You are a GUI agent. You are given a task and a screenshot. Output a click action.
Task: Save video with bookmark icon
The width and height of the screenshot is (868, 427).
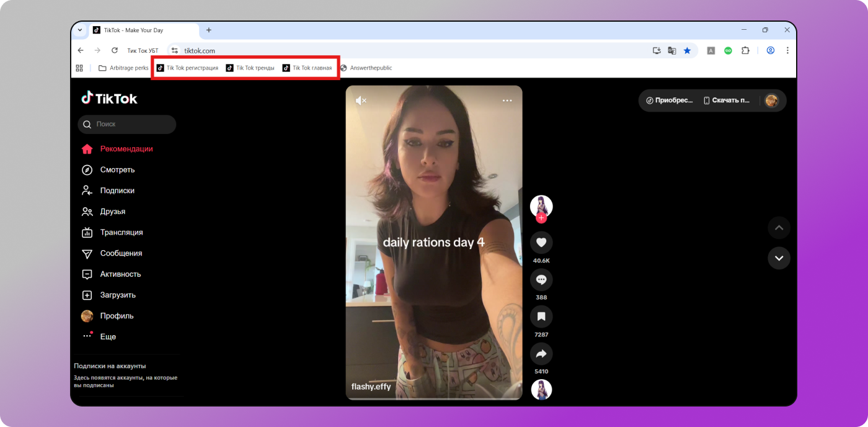click(x=541, y=317)
